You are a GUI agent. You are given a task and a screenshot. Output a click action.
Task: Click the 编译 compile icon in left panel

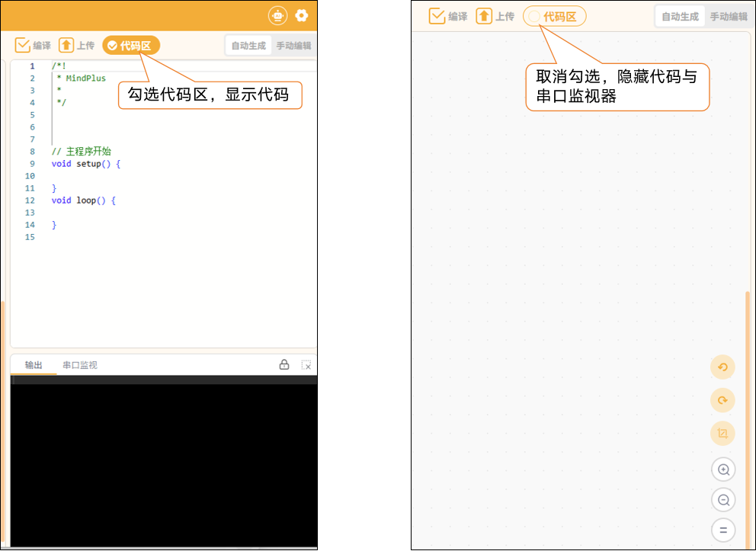pyautogui.click(x=22, y=45)
